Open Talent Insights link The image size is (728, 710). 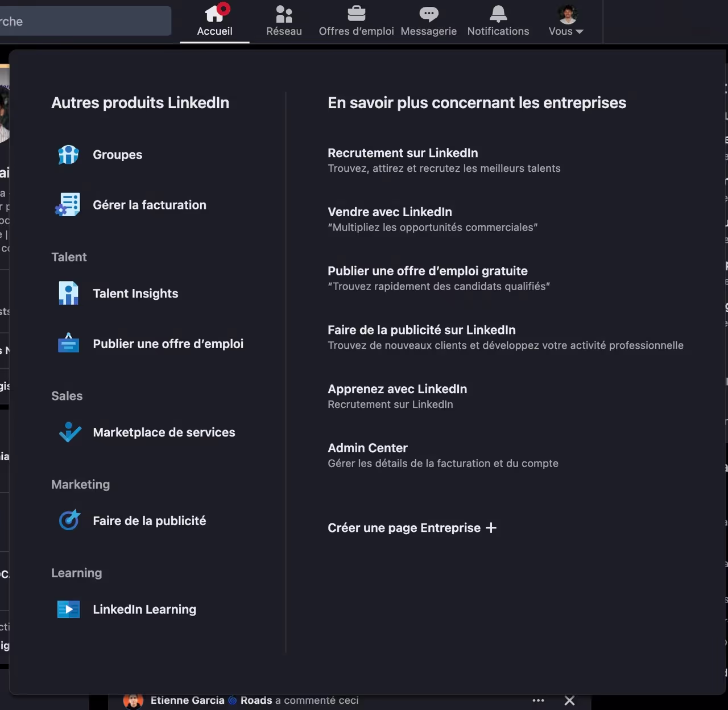coord(135,294)
